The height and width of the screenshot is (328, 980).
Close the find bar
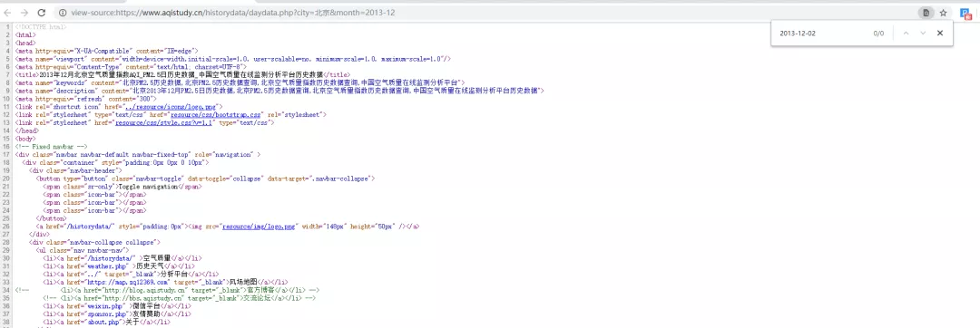coord(939,33)
